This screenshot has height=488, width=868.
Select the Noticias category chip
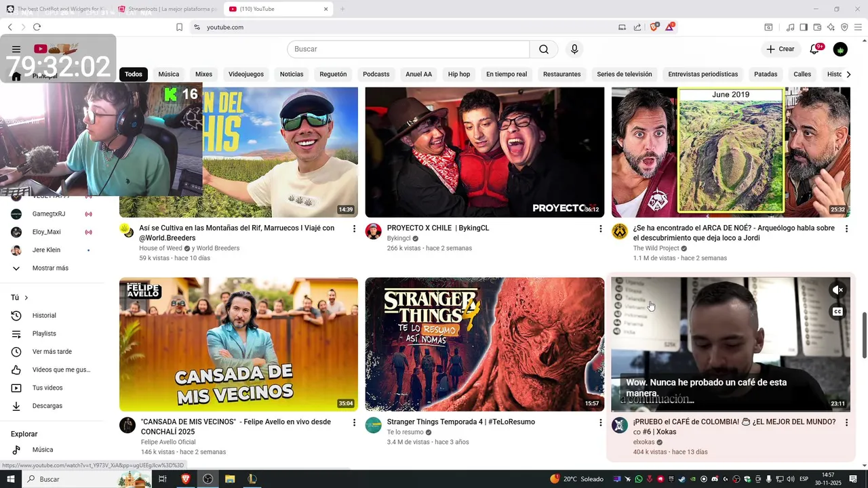coord(292,75)
